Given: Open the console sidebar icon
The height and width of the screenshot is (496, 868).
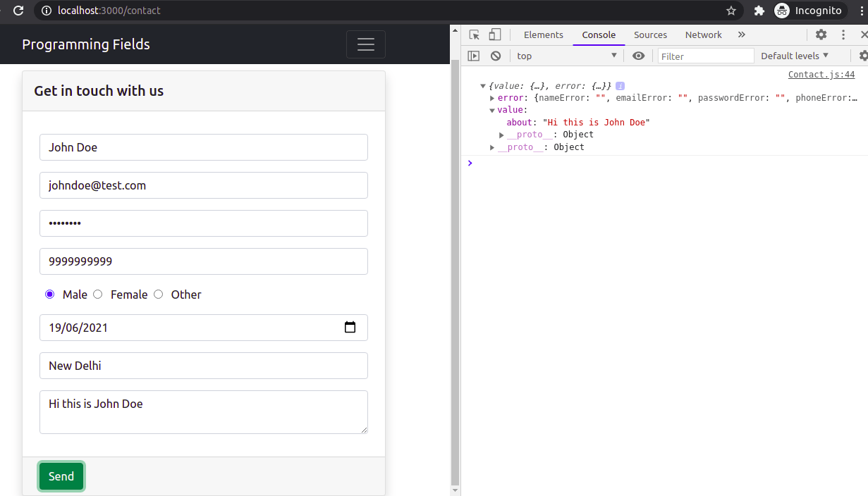Looking at the screenshot, I should coord(473,56).
